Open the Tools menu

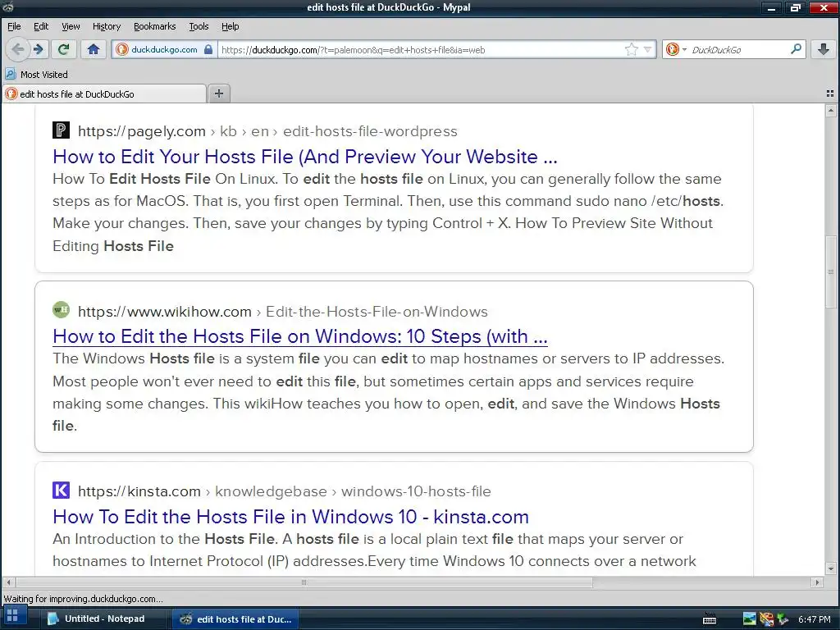click(x=199, y=26)
